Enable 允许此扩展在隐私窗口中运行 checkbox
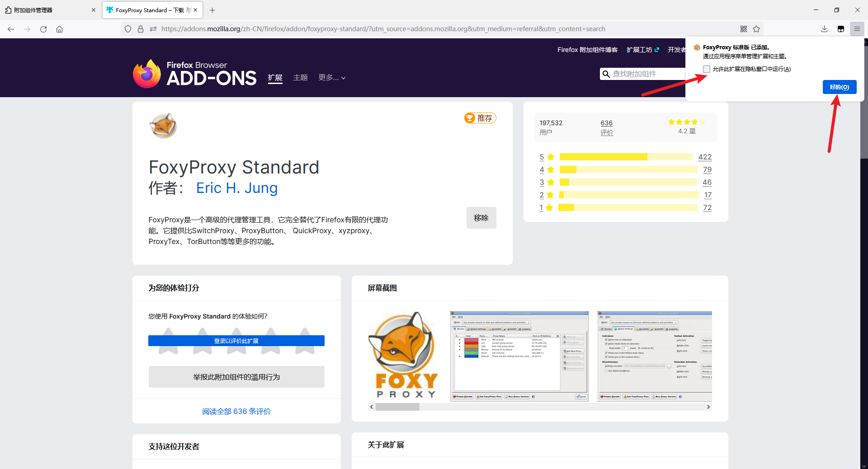This screenshot has width=868, height=469. pos(707,69)
